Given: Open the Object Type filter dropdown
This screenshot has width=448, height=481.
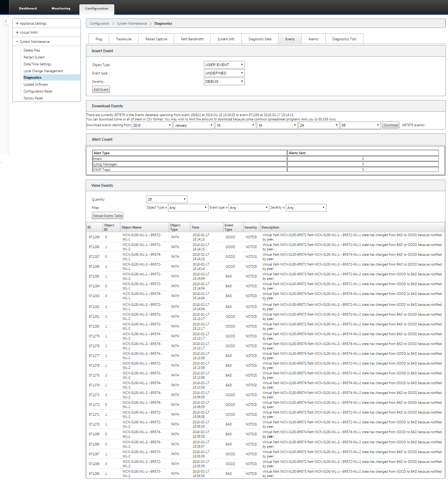Looking at the screenshot, I should (x=188, y=208).
